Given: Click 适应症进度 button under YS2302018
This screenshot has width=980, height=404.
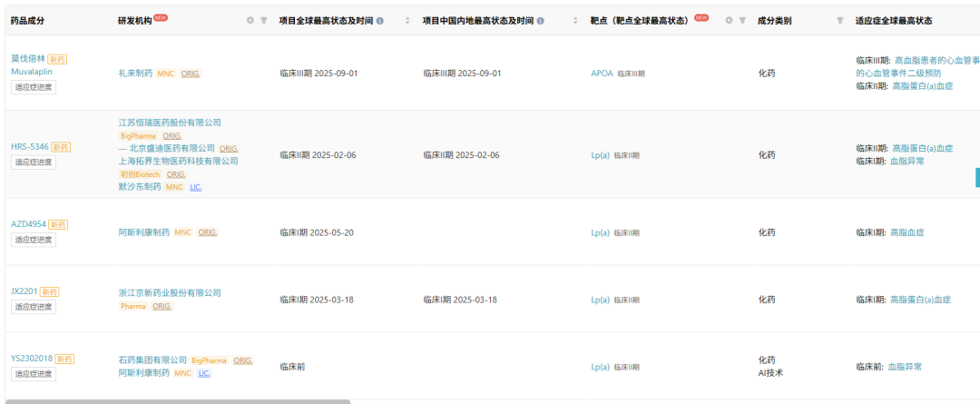Looking at the screenshot, I should point(34,374).
